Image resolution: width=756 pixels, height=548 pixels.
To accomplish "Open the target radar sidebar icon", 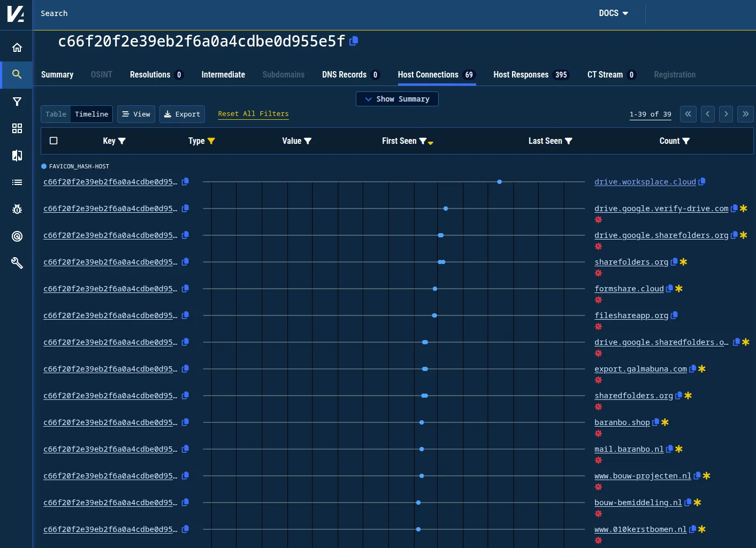I will 17,236.
